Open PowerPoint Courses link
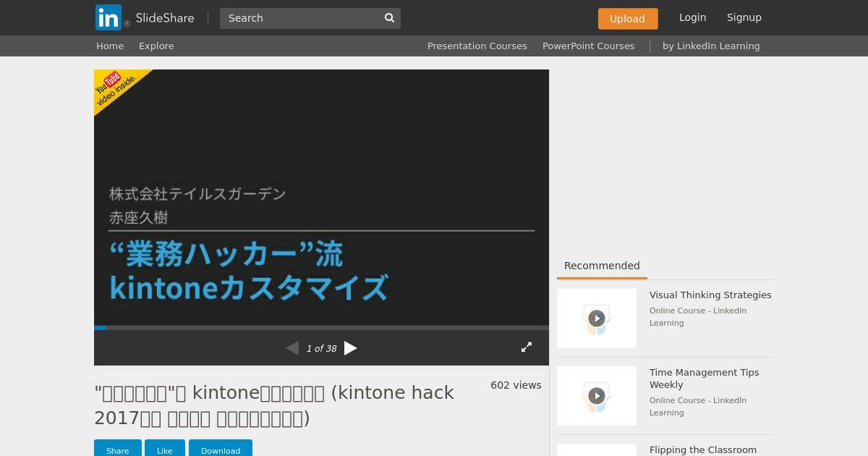This screenshot has height=456, width=868. click(588, 46)
